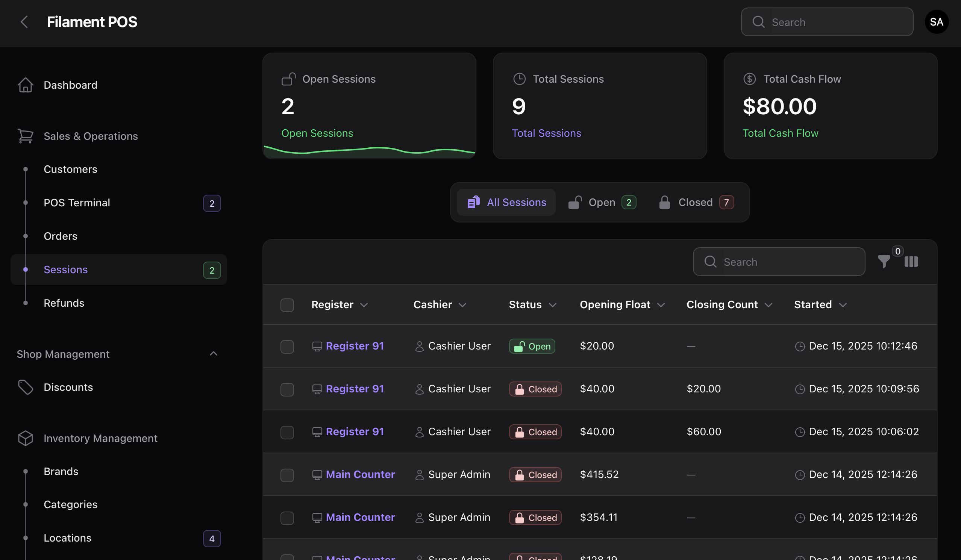
Task: Click the Discounts tag icon
Action: pyautogui.click(x=26, y=387)
